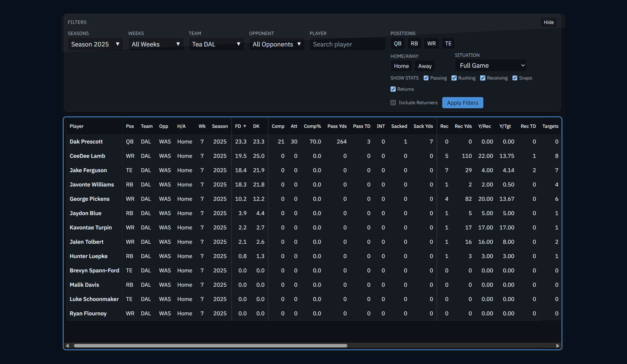The image size is (627, 364).
Task: Enable the Include Returners checkbox
Action: (x=393, y=103)
